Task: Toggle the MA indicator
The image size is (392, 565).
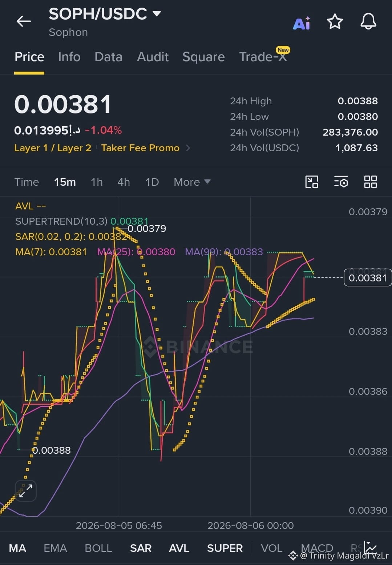Action: [x=17, y=548]
